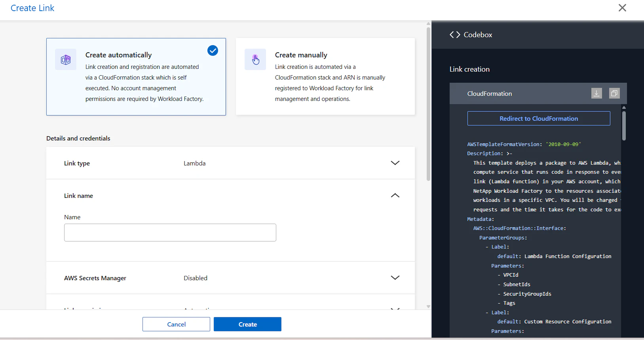Click the Create manually hand icon
The width and height of the screenshot is (644, 340).
pyautogui.click(x=255, y=59)
